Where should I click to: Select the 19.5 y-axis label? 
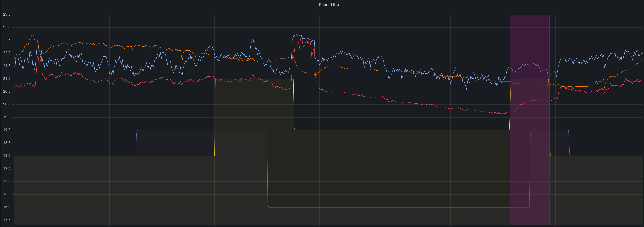[7, 117]
